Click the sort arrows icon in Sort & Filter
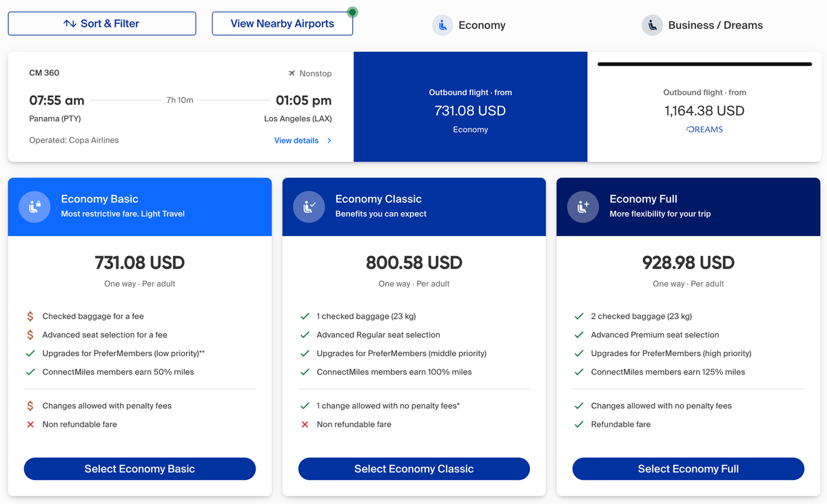This screenshot has height=504, width=827. click(x=70, y=23)
